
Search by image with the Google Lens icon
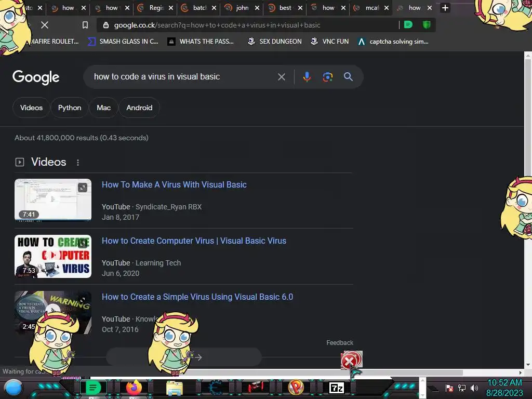pos(327,77)
